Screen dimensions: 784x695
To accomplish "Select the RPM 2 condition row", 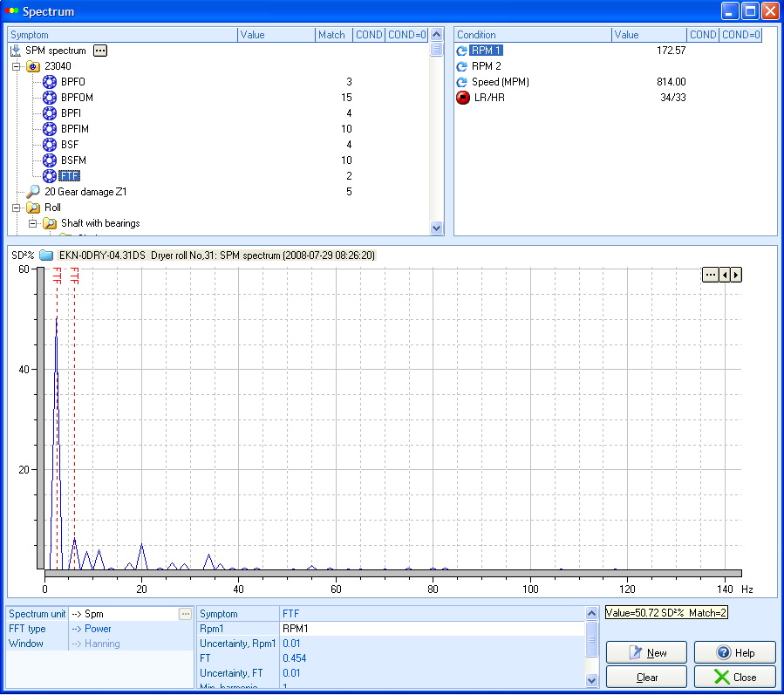I will 485,65.
